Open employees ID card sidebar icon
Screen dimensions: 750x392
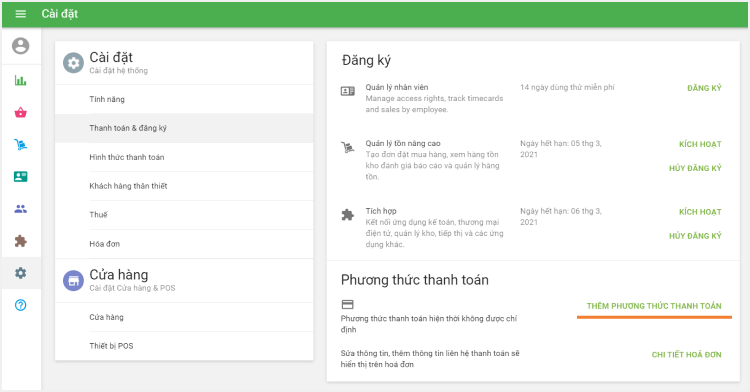21,176
